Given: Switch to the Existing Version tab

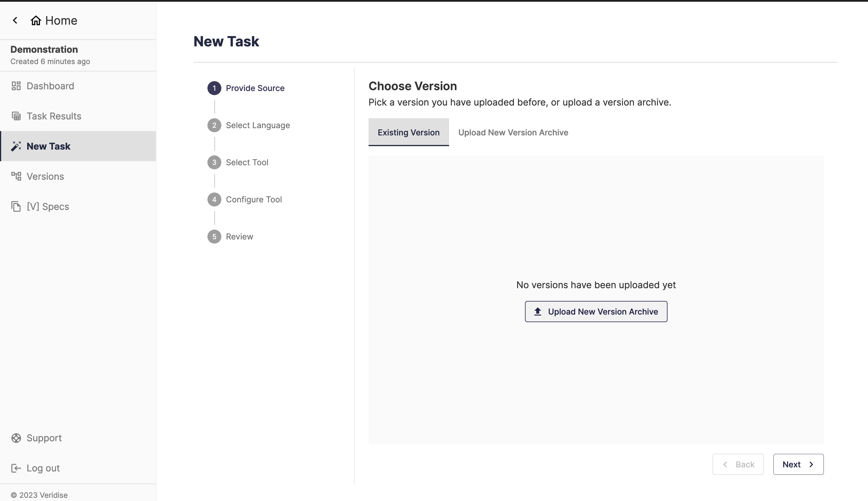Looking at the screenshot, I should pyautogui.click(x=409, y=132).
